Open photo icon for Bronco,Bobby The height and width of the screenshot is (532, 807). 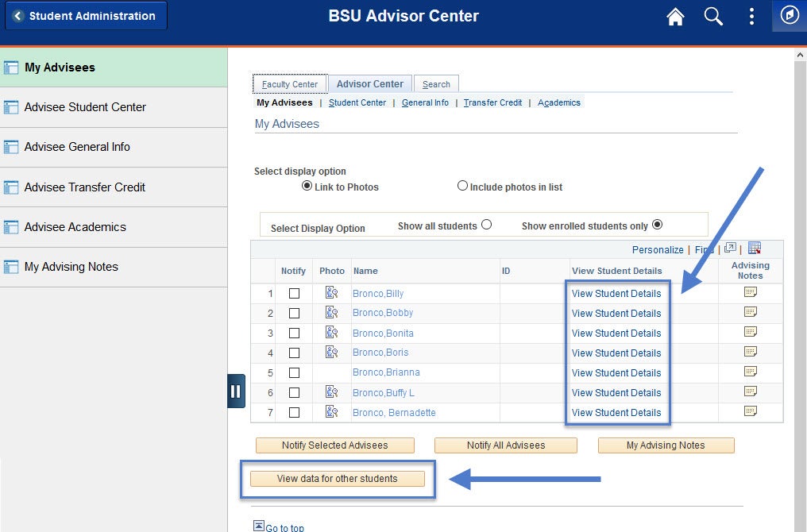click(331, 312)
